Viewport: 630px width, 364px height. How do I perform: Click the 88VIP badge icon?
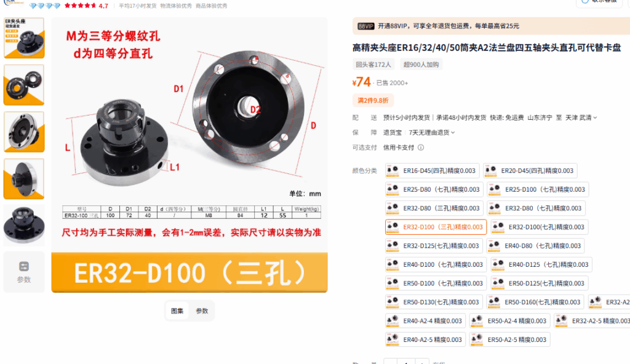[365, 26]
